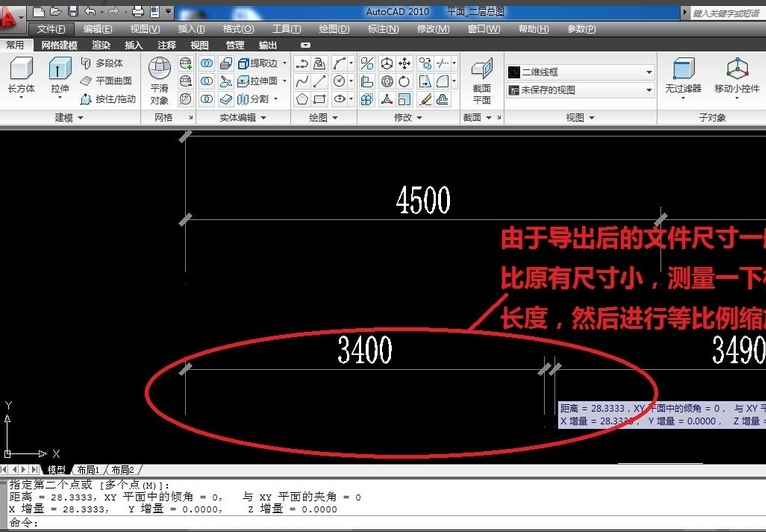Open the 插入(I) menu
Image resolution: width=766 pixels, height=532 pixels.
click(191, 29)
